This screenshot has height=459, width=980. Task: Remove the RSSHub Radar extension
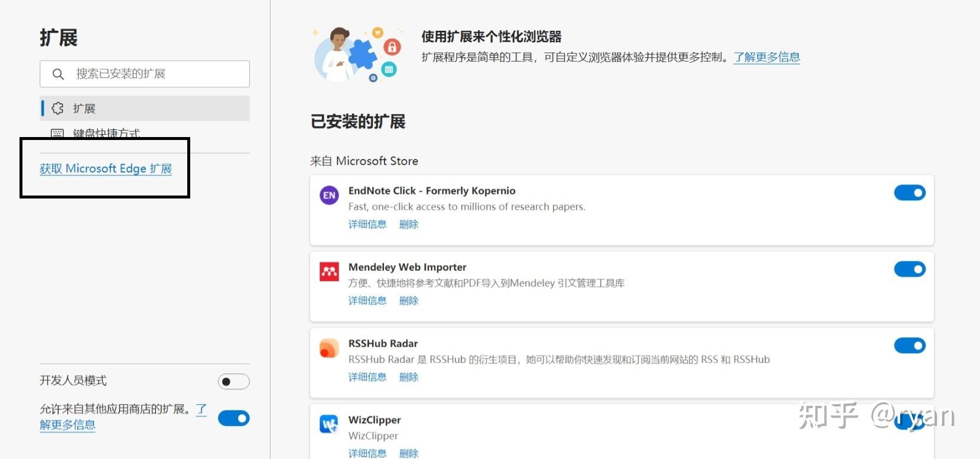pyautogui.click(x=409, y=377)
